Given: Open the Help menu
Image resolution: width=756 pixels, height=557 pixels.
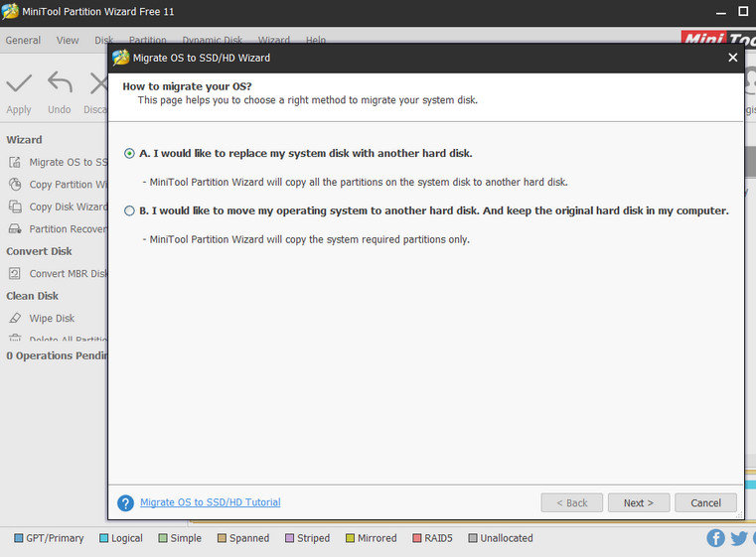Looking at the screenshot, I should tap(316, 40).
